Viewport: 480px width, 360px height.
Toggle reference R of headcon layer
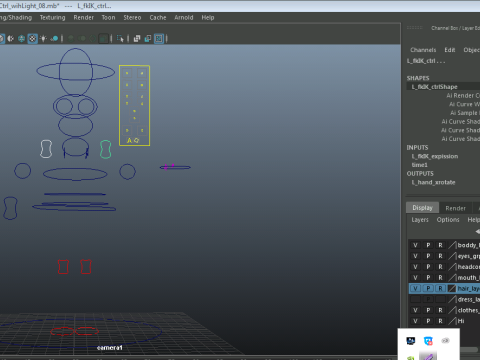point(441,267)
